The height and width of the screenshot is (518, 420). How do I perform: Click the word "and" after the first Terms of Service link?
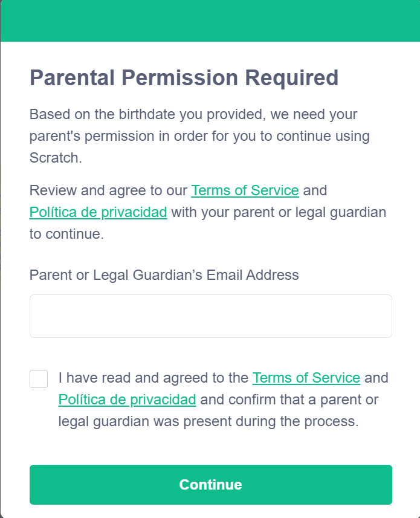[x=315, y=190]
